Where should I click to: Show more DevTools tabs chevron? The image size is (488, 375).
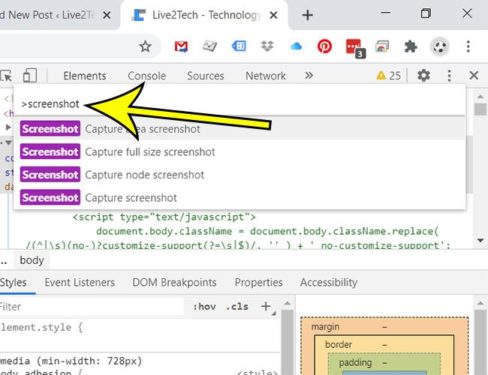[309, 75]
